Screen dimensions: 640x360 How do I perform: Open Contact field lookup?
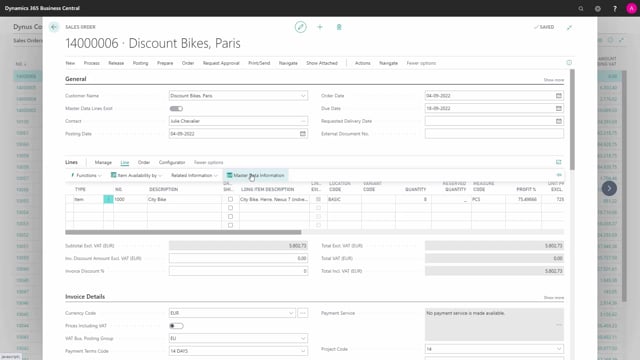[303, 121]
